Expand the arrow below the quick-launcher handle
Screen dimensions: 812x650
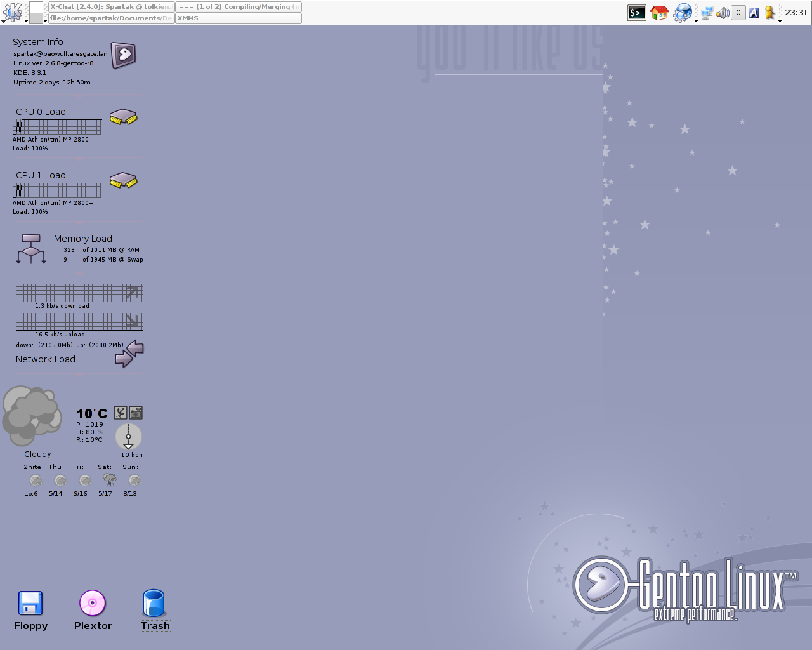coord(696,22)
